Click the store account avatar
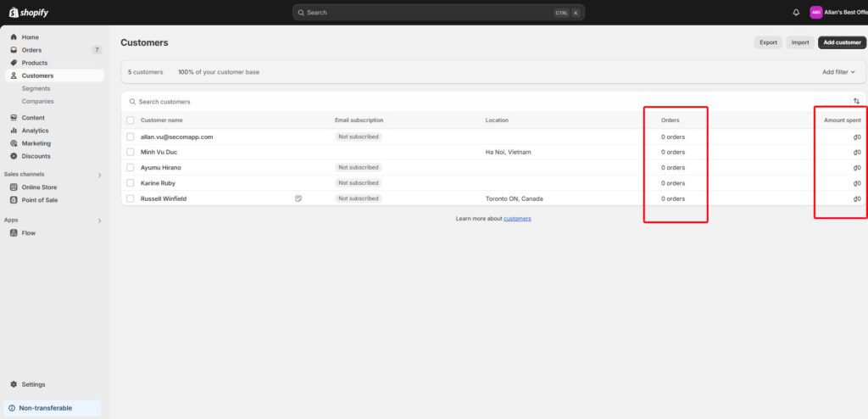Image resolution: width=868 pixels, height=419 pixels. point(816,13)
